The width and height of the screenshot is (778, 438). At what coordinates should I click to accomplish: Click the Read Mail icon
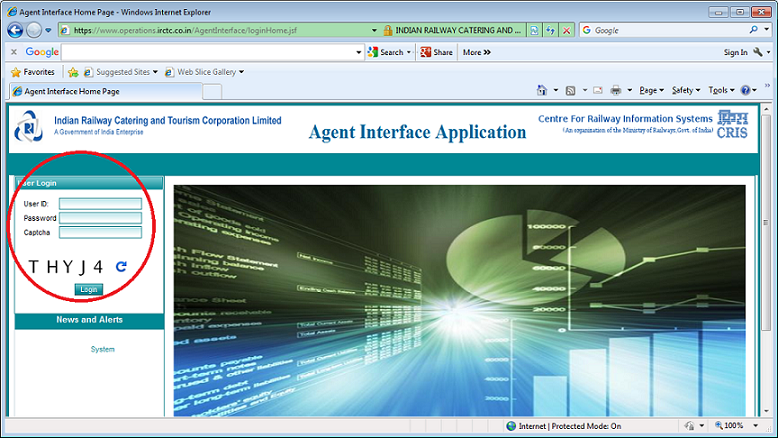tap(598, 90)
